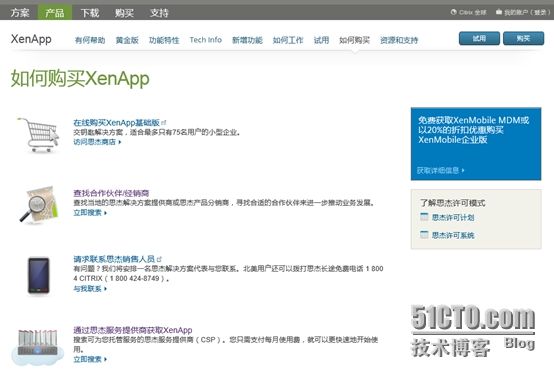Click the Citrix 全球 globe icon
The height and width of the screenshot is (376, 554).
454,12
